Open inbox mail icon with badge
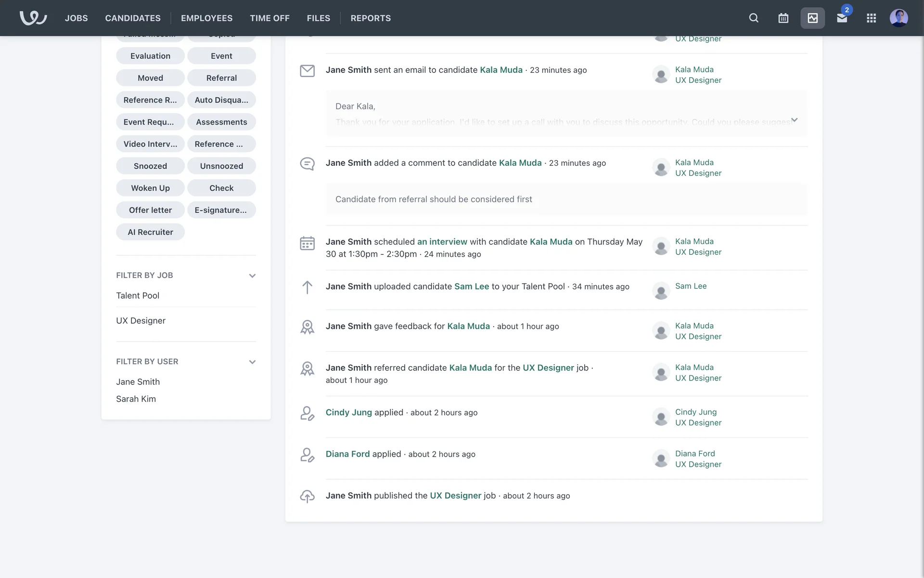This screenshot has width=924, height=578. pyautogui.click(x=842, y=18)
